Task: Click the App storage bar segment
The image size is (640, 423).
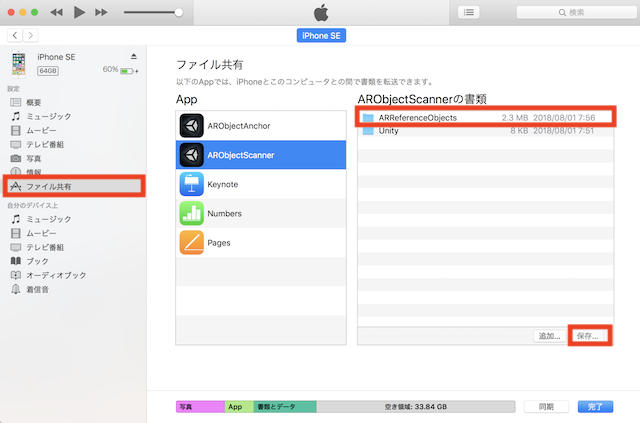Action: pyautogui.click(x=239, y=407)
